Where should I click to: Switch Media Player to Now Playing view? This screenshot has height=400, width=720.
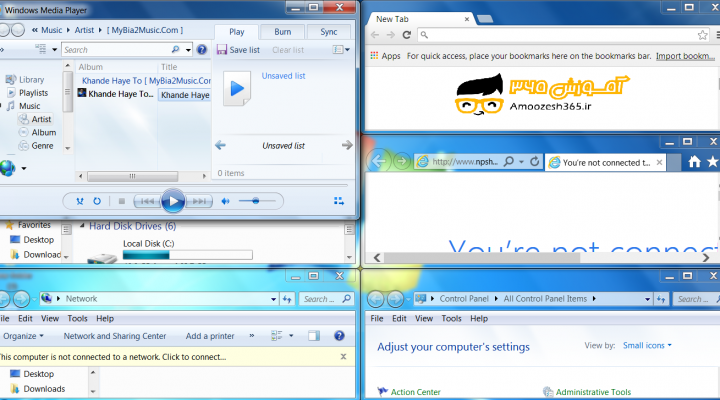tap(339, 201)
